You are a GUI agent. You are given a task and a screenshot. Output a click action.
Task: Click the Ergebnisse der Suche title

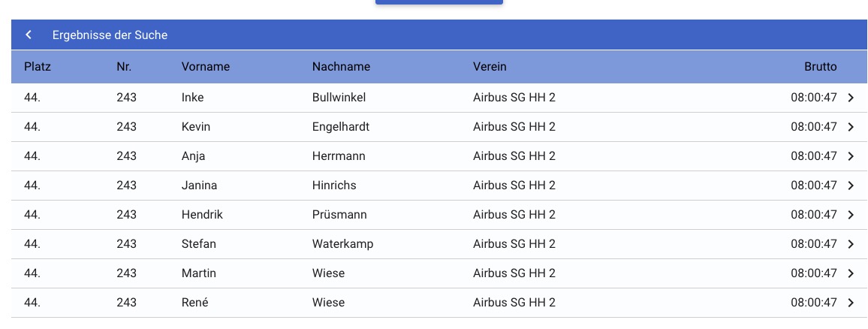point(110,35)
